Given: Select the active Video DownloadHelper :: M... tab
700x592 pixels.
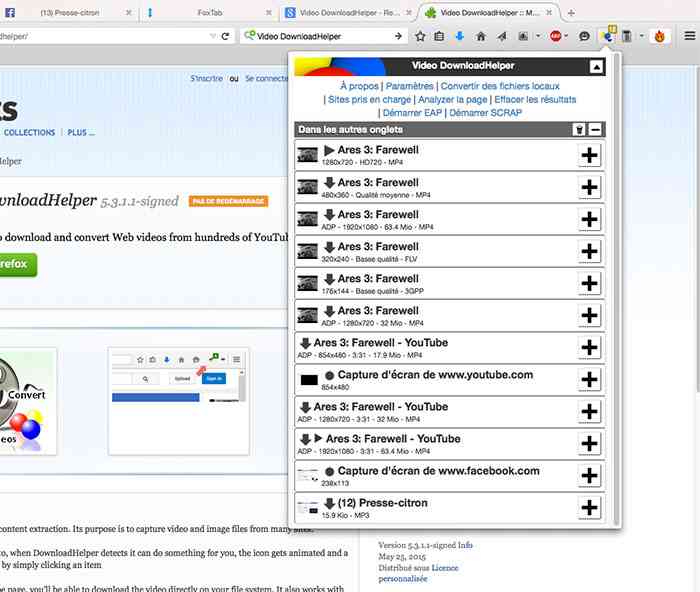Looking at the screenshot, I should pos(490,13).
